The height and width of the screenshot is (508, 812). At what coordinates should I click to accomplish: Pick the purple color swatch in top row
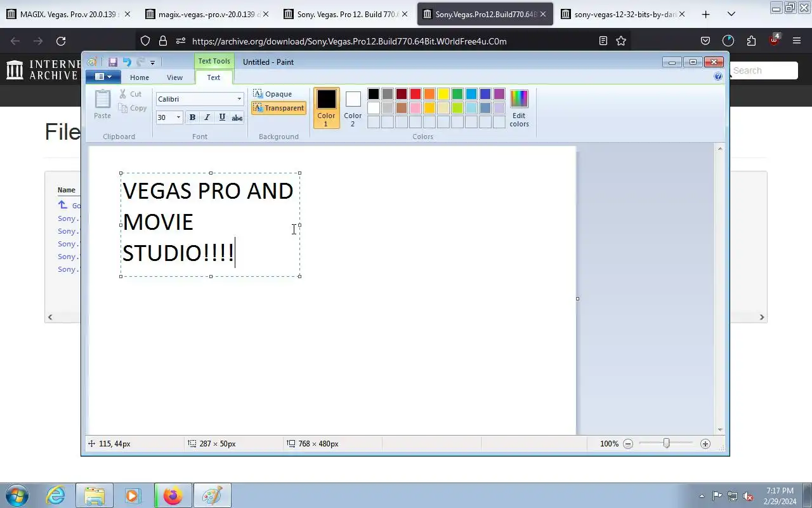[x=499, y=94]
